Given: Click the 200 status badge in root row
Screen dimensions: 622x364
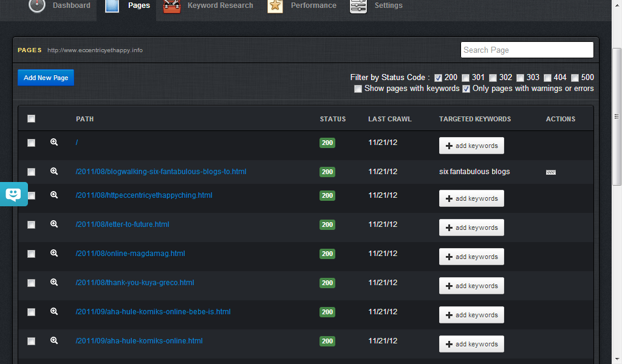Looking at the screenshot, I should point(327,143).
